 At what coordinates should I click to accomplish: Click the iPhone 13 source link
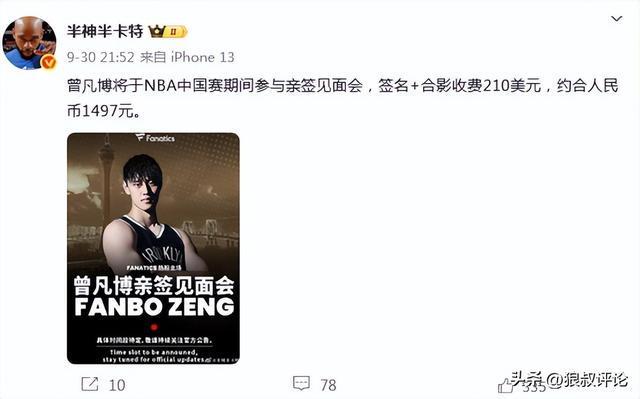202,57
